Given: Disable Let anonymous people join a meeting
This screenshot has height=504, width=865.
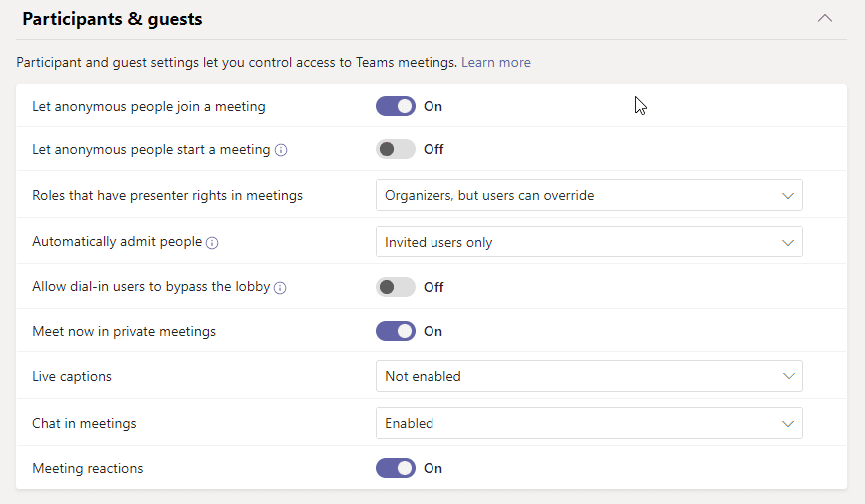Looking at the screenshot, I should tap(396, 106).
